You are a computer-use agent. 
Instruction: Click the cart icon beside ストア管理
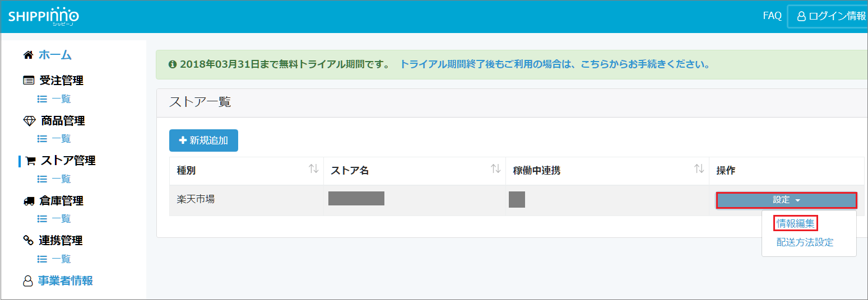[x=31, y=161]
